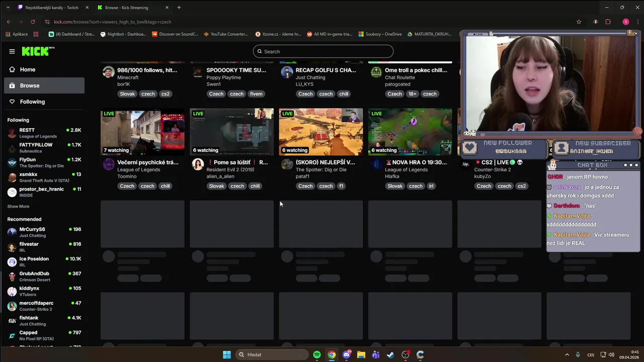This screenshot has width=644, height=362.
Task: Open a new browser tab
Action: coord(179,8)
